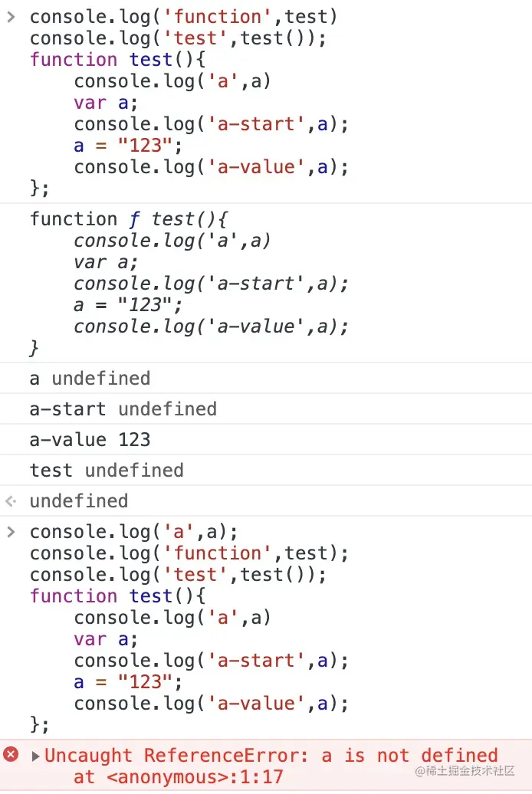
Task: Click the "123" string in the first snippet
Action: click(x=146, y=146)
